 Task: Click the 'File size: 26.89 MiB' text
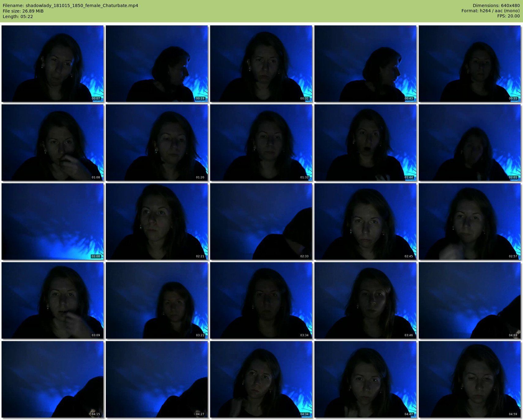(x=23, y=11)
